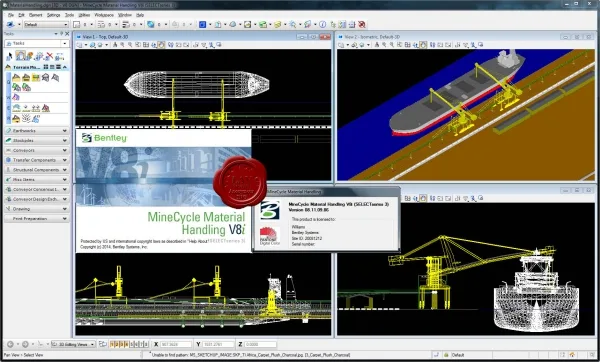Screen dimensions: 600x362
Task: Click the red X delete element tool
Action: click(x=49, y=56)
